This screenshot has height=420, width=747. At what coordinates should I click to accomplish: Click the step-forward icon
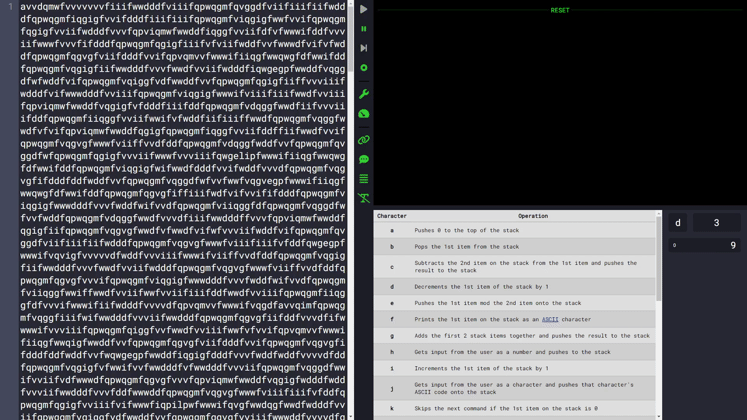[x=364, y=48]
